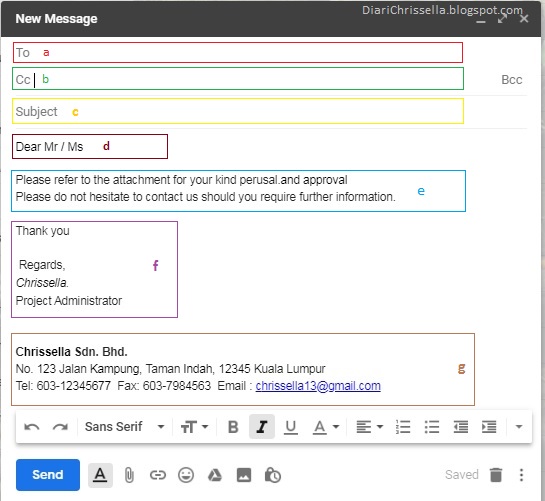Image resolution: width=545 pixels, height=501 pixels.
Task: Click the 'Saved' draft status text
Action: [462, 475]
